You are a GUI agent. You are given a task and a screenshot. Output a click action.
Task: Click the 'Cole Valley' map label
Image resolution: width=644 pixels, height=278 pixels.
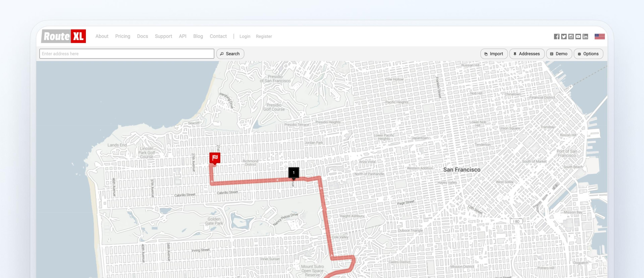(340, 237)
